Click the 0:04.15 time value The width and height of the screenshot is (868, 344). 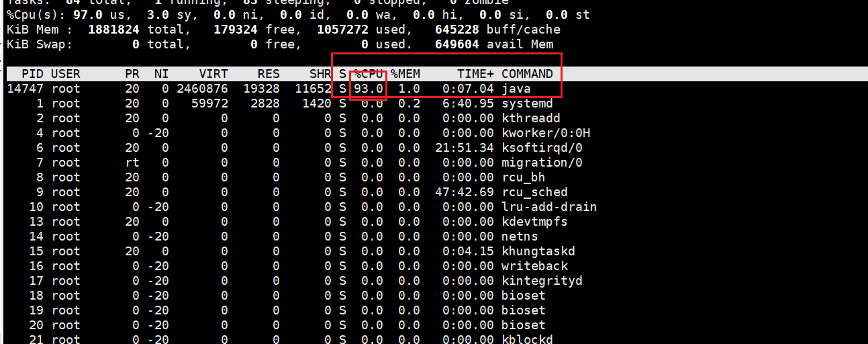pos(468,251)
